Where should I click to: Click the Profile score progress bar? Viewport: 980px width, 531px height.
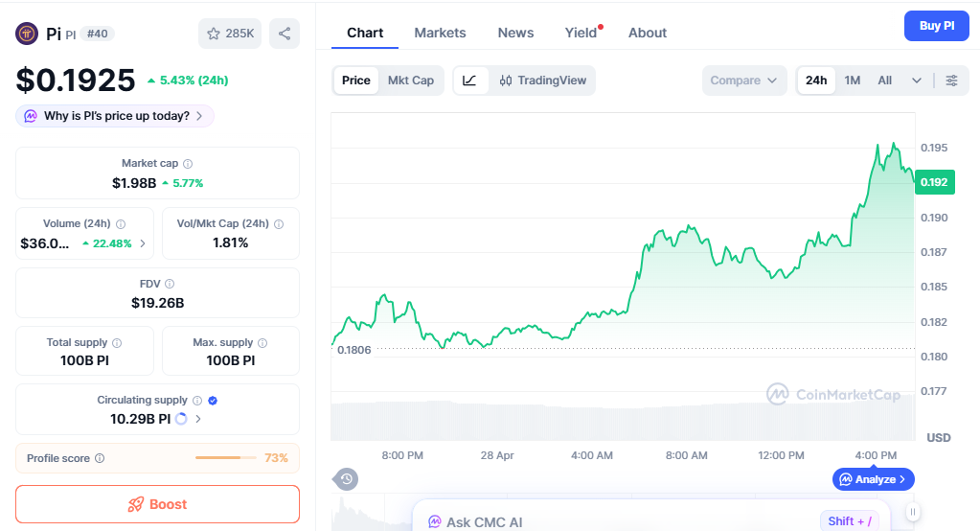pos(226,458)
